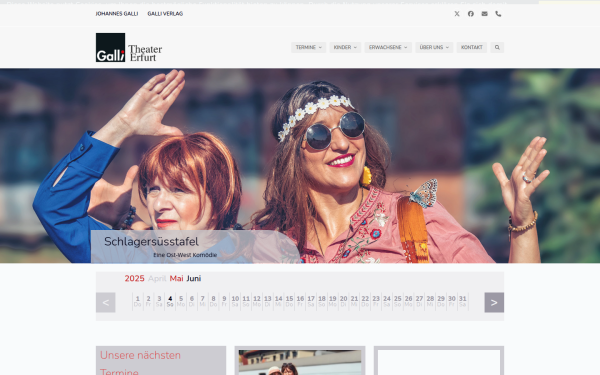Open the Kontakt menu item
Screen dimensions: 600x375
(472, 47)
